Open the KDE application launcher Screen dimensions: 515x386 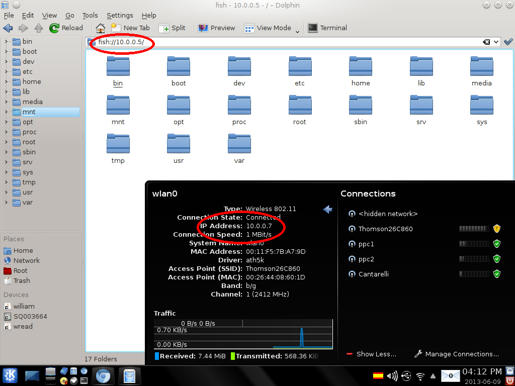click(x=10, y=376)
